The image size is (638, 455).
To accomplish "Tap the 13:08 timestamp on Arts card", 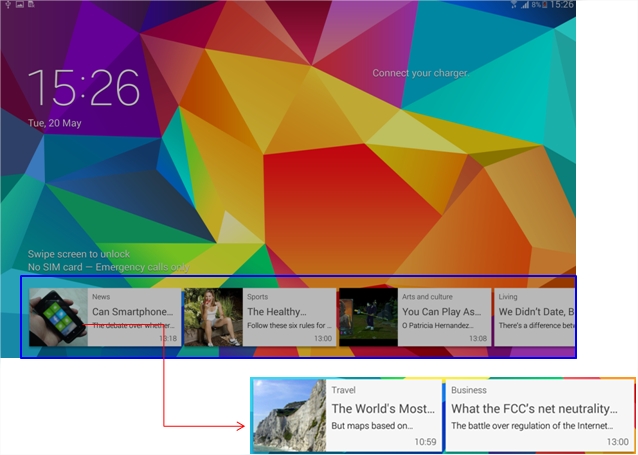I will point(478,339).
